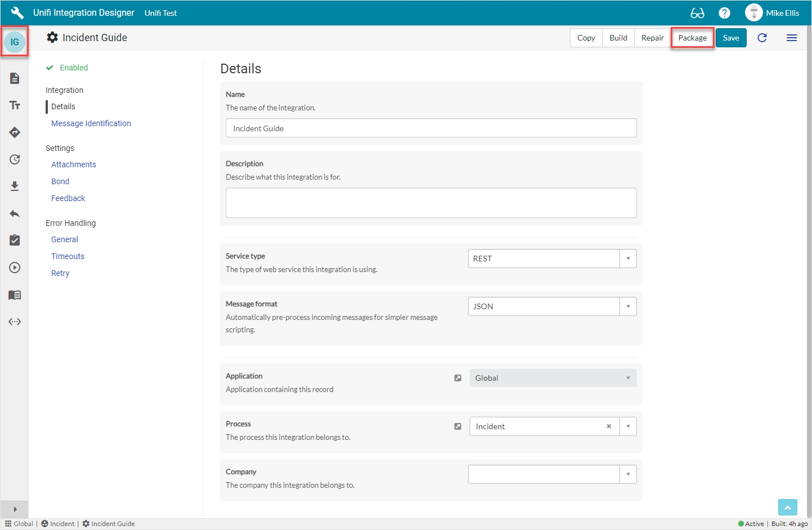Clear the Incident process selection
Screen dimensions: 812x530
[609, 426]
